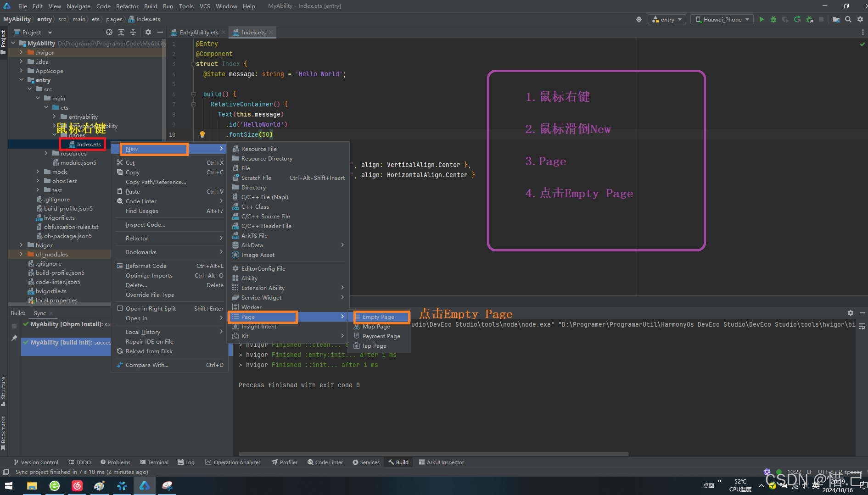Choose Page in the New submenu
868x495 pixels.
pyautogui.click(x=288, y=317)
